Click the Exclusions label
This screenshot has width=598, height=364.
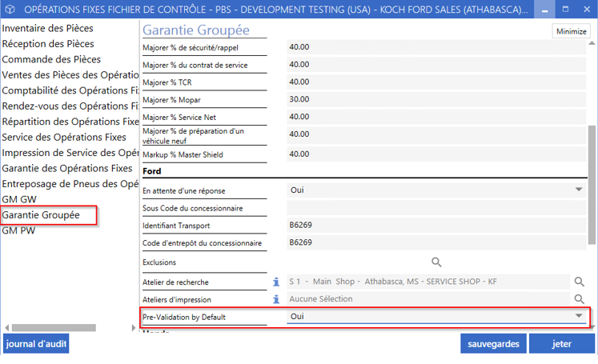tap(159, 262)
